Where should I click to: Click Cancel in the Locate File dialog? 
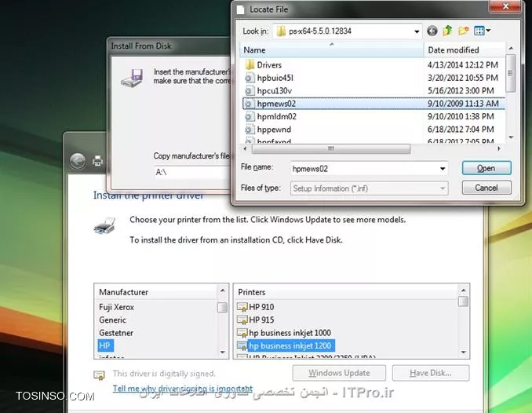pos(486,188)
